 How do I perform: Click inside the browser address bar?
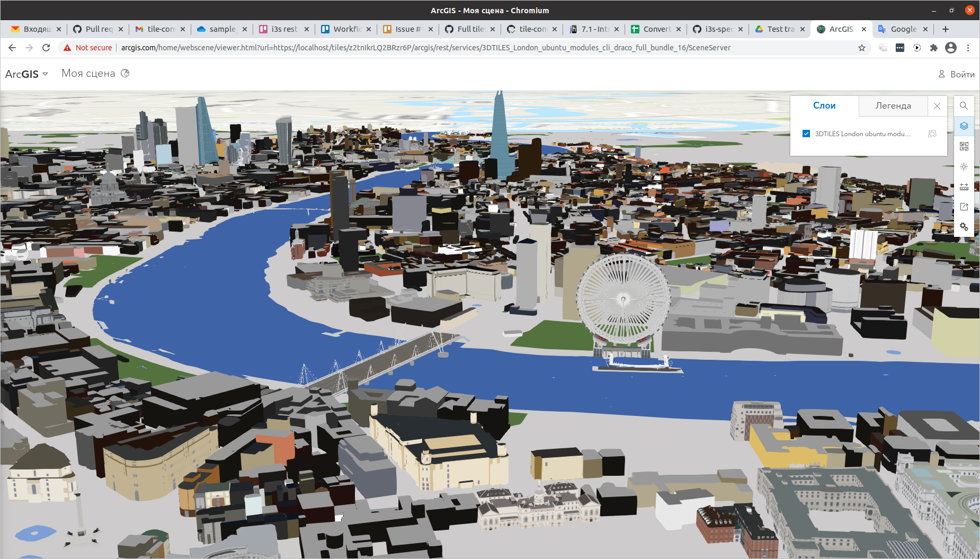point(371,48)
